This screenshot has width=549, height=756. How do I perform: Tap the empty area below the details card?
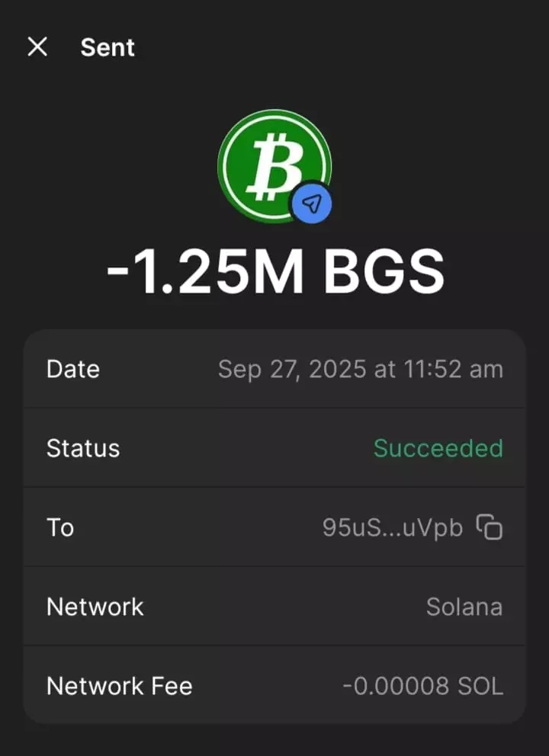274,739
